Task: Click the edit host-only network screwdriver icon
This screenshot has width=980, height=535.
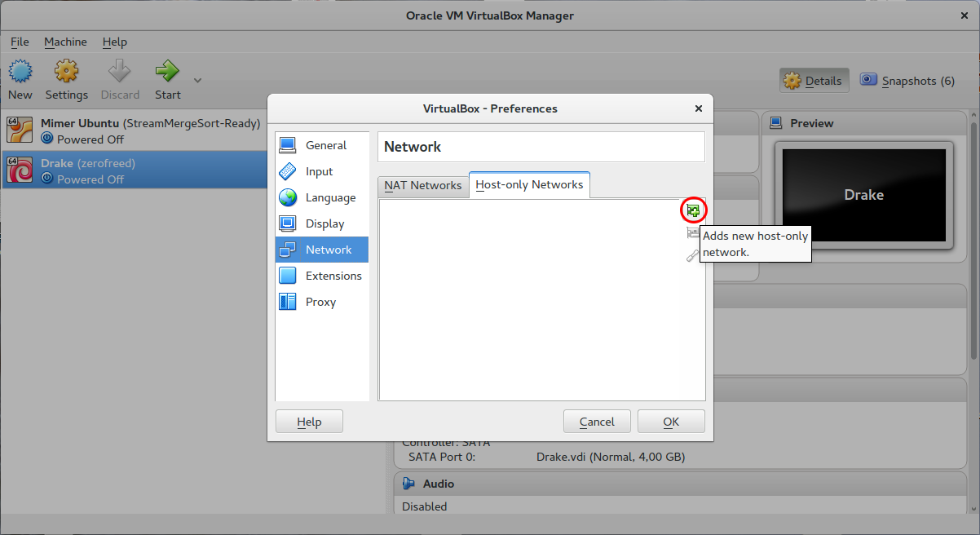Action: [693, 256]
